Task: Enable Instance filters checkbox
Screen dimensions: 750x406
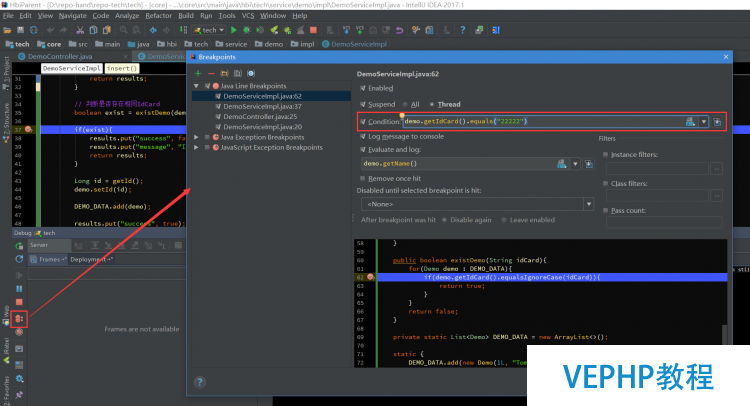Action: (606, 154)
